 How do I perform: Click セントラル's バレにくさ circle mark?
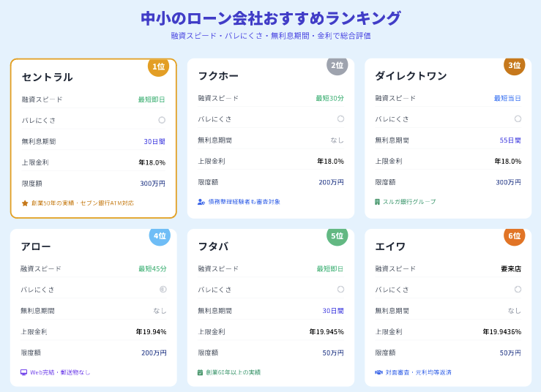pyautogui.click(x=162, y=120)
